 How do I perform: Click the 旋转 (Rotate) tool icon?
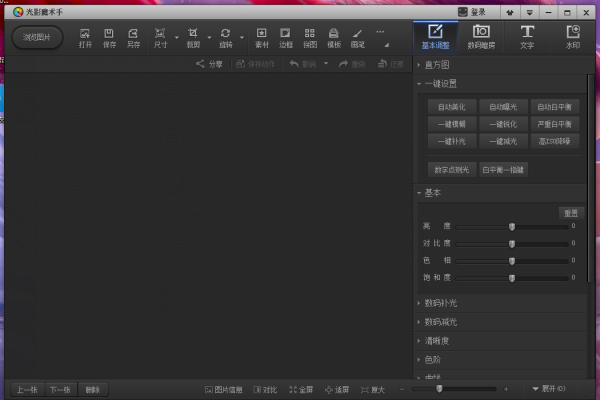click(x=226, y=37)
